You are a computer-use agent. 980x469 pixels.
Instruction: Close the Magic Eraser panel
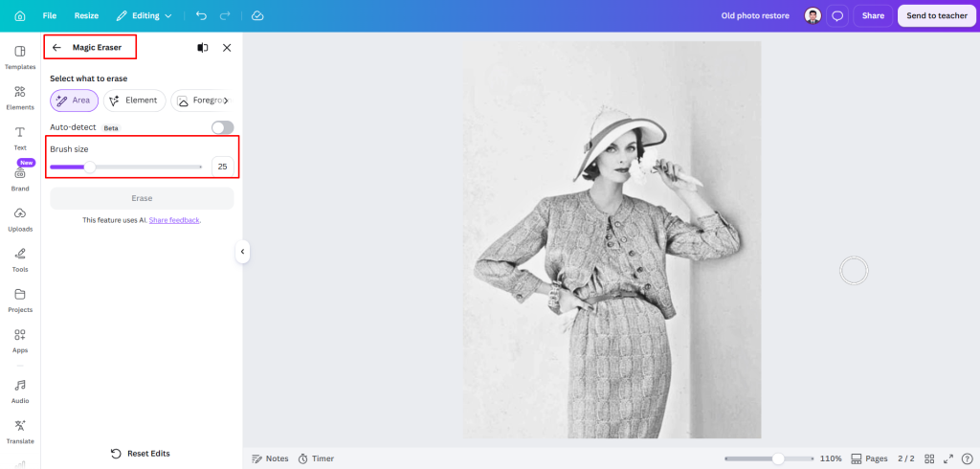tap(227, 48)
